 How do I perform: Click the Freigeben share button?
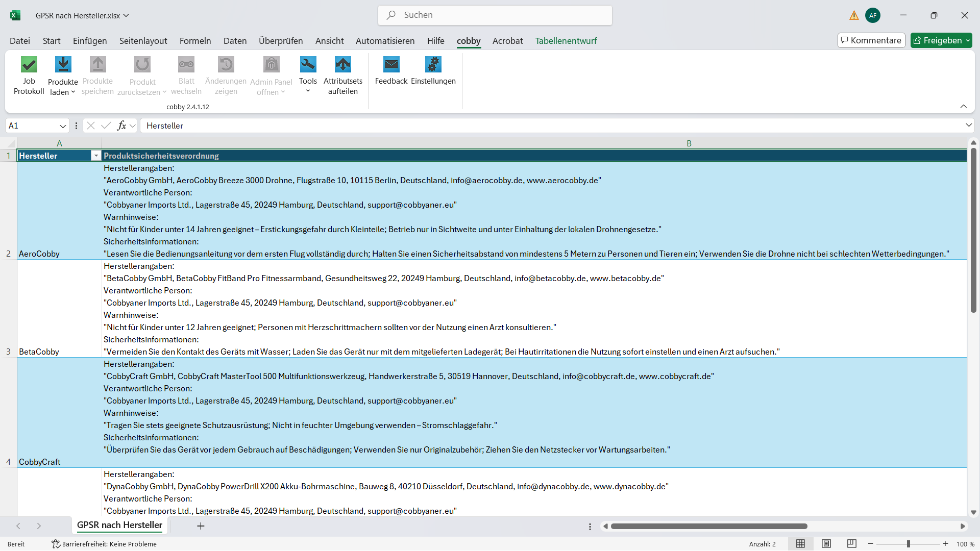(937, 40)
